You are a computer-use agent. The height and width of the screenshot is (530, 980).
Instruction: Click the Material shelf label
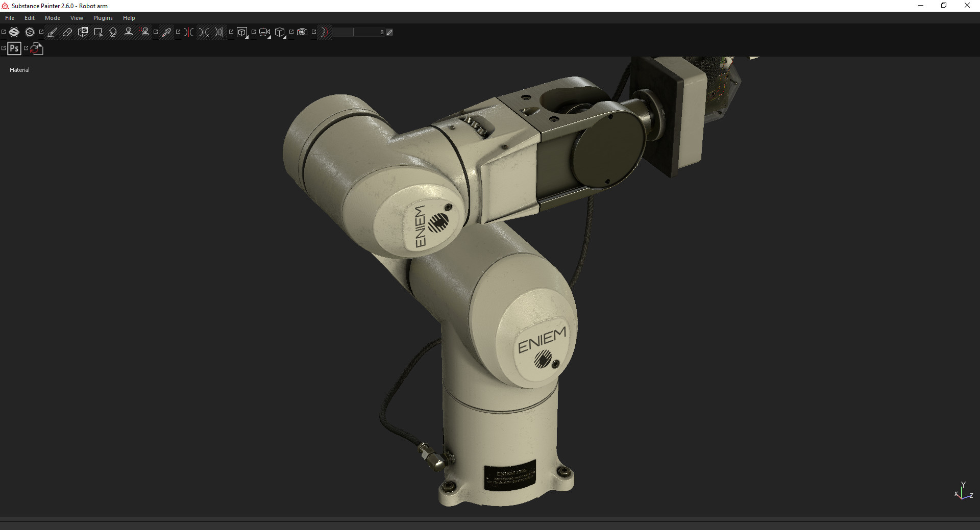click(19, 70)
